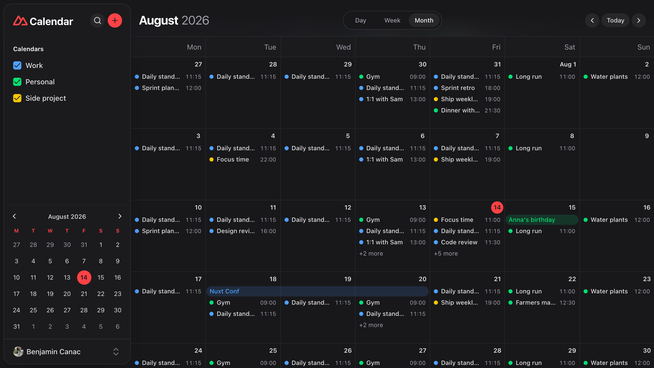Toggle Work calendar checkbox
654x368 pixels.
pos(17,66)
